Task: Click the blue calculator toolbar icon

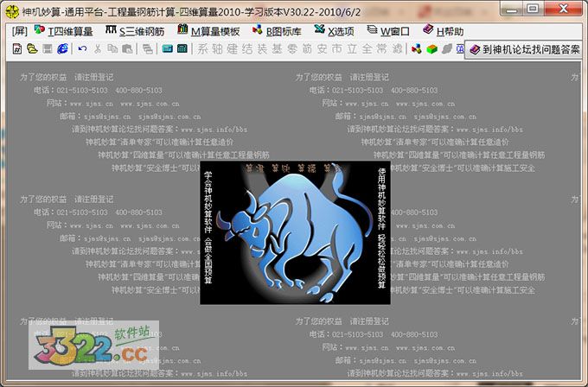Action: click(167, 48)
